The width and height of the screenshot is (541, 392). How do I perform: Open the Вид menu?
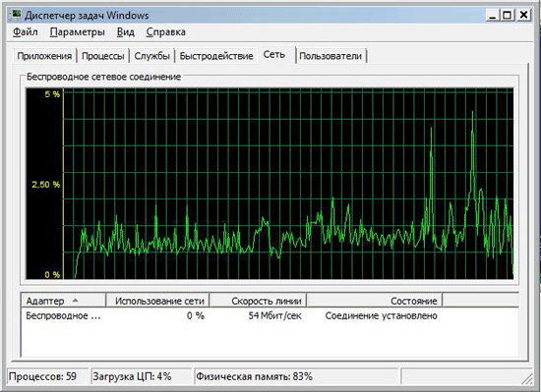(x=126, y=32)
